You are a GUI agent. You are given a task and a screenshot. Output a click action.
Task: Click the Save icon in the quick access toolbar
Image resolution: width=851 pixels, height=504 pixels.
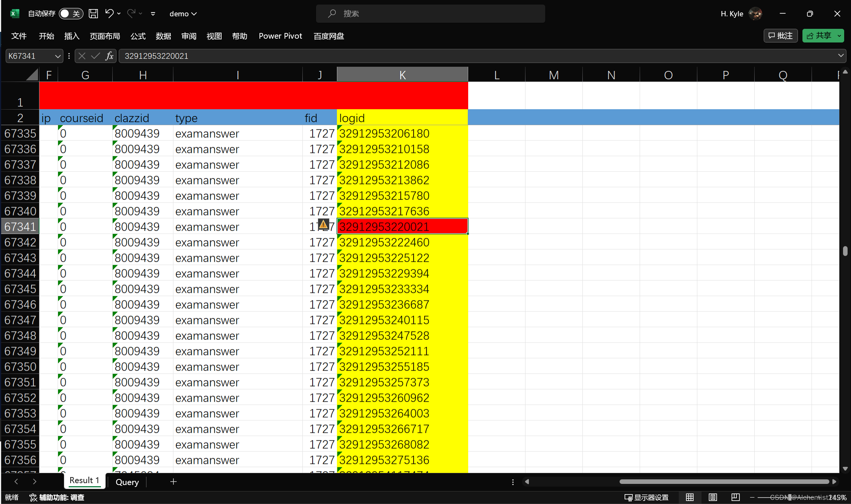pos(93,13)
